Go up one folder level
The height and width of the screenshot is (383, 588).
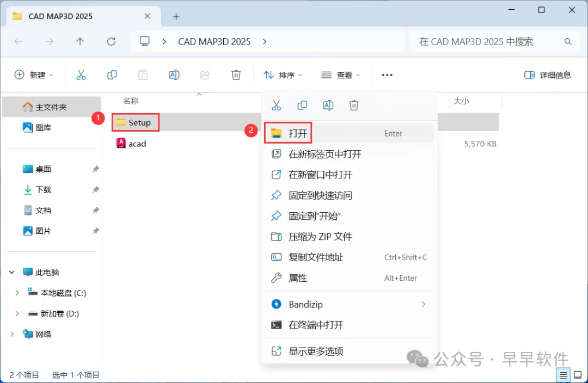click(x=80, y=41)
